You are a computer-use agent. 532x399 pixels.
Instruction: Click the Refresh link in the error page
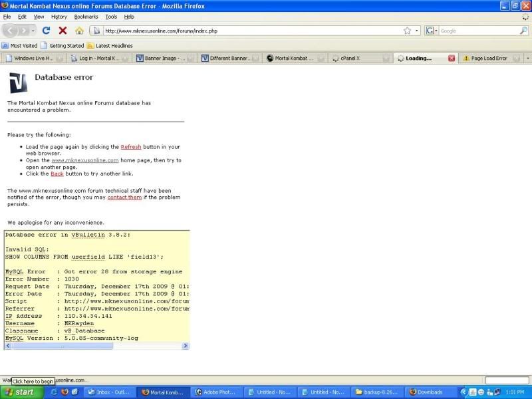coord(131,147)
